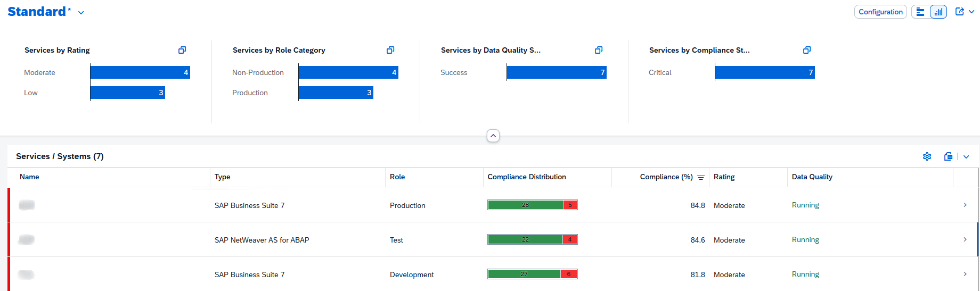Select the Moderate bar in Rating chart
980x291 pixels.
[140, 72]
